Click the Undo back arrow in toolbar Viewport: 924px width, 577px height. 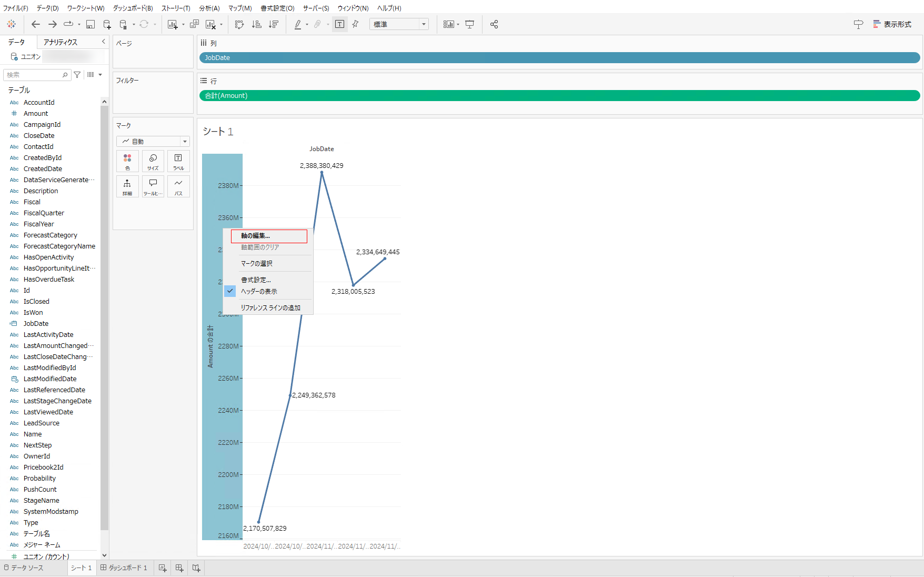click(x=35, y=24)
